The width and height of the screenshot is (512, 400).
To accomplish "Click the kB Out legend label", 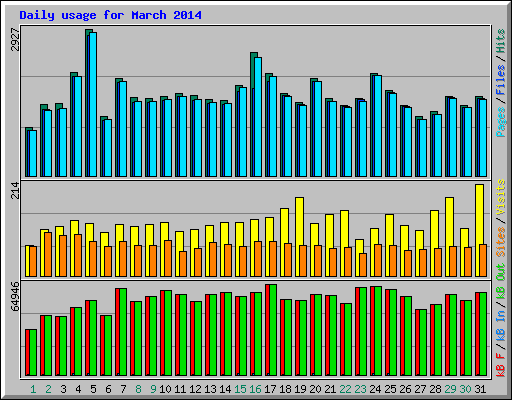I will click(x=501, y=283).
